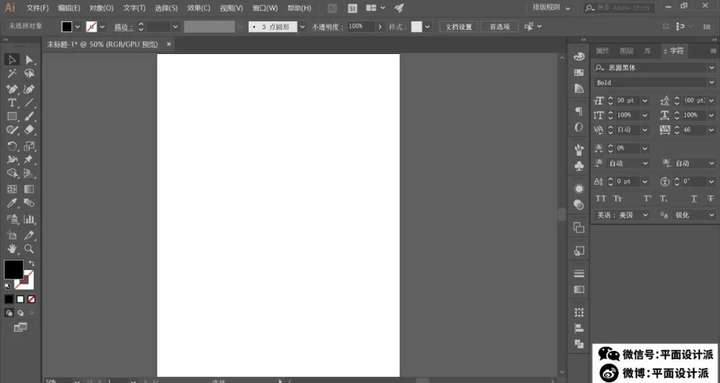Select the Pen tool
Image resolution: width=720 pixels, height=383 pixels.
[x=12, y=89]
